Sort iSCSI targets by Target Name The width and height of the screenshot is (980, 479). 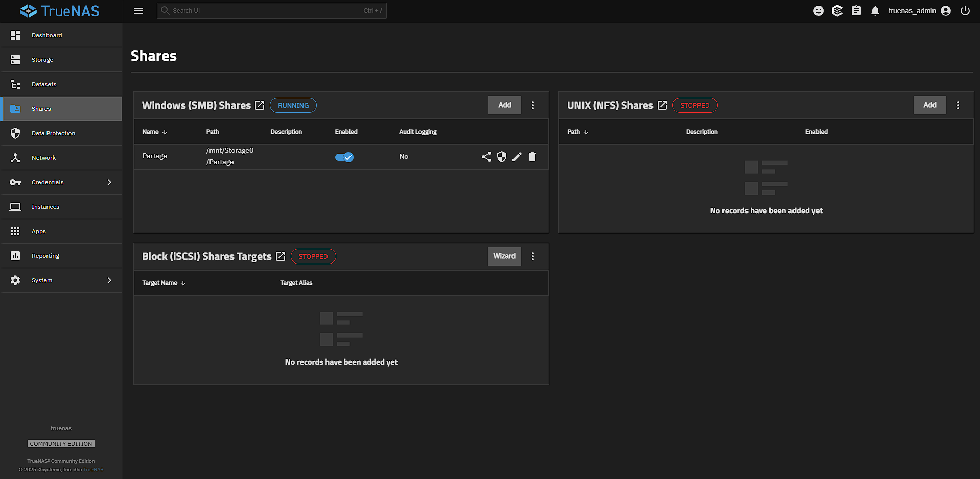164,283
